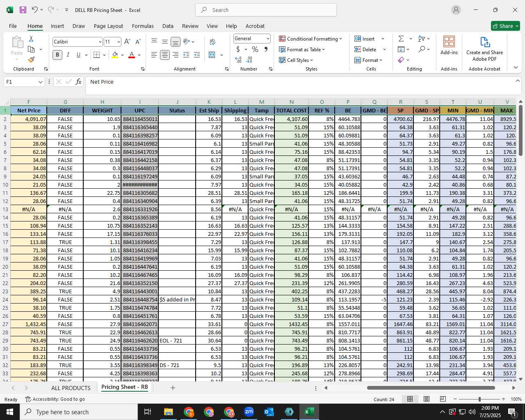Toggle Underline formatting

point(78,55)
